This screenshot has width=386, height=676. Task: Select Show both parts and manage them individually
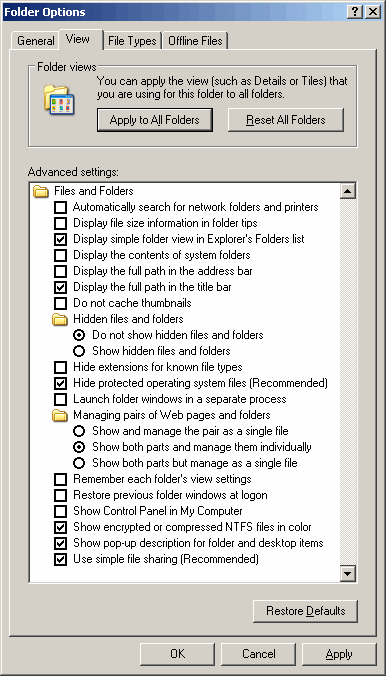[x=79, y=447]
